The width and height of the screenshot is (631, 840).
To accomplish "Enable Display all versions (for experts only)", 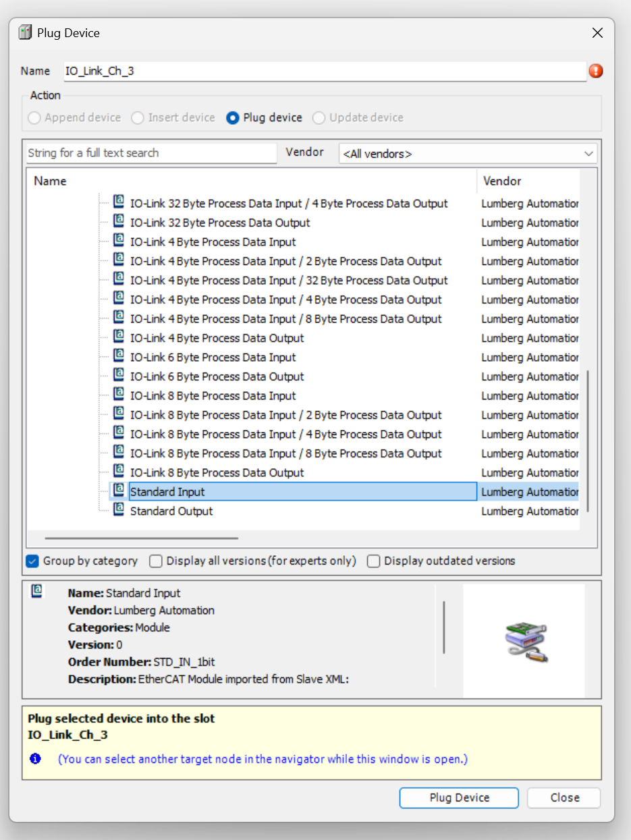I will (156, 561).
